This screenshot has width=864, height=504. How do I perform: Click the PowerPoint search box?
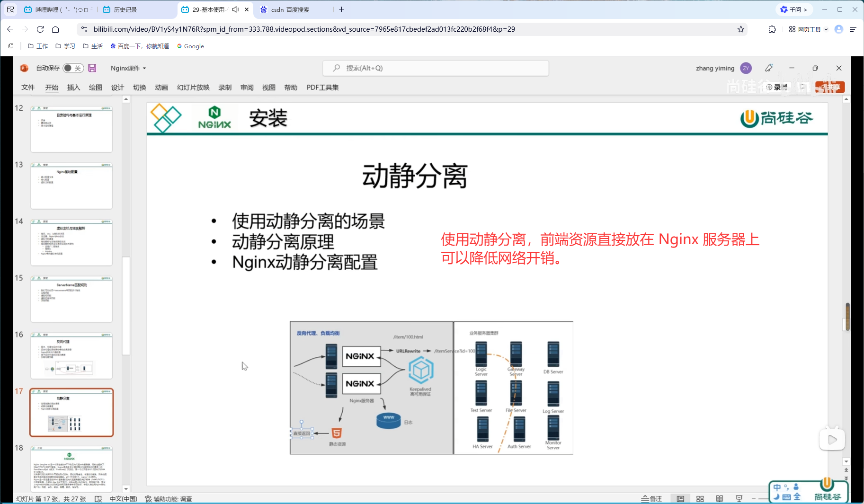click(436, 68)
